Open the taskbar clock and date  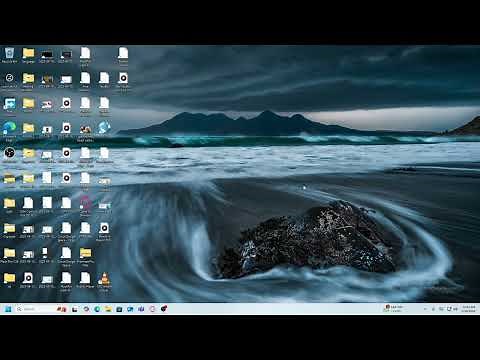pos(469,309)
